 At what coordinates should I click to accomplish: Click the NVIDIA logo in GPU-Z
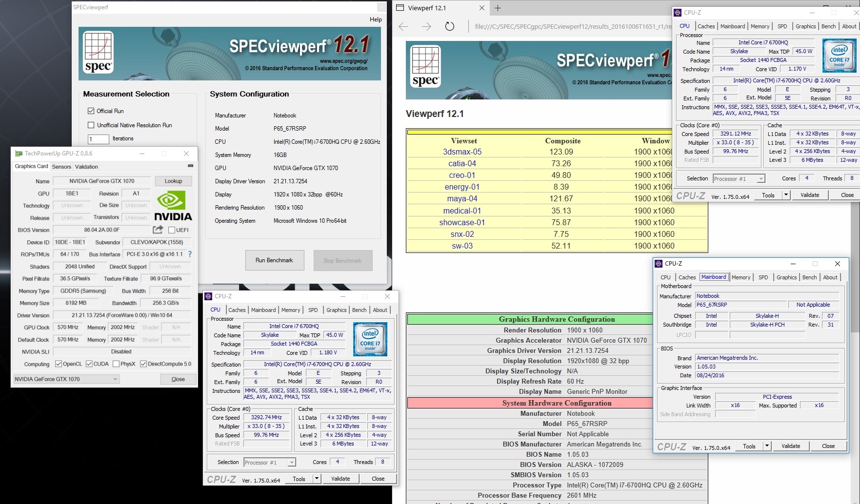coord(173,206)
